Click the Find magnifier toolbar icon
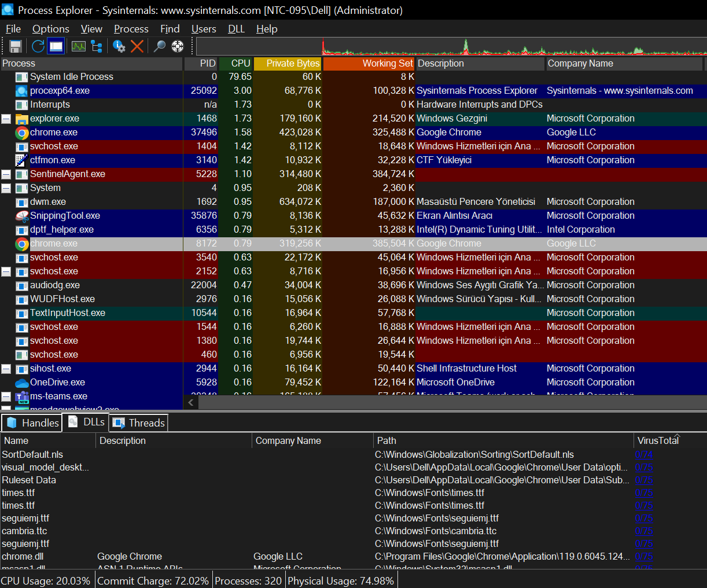Image resolution: width=707 pixels, height=588 pixels. [160, 46]
